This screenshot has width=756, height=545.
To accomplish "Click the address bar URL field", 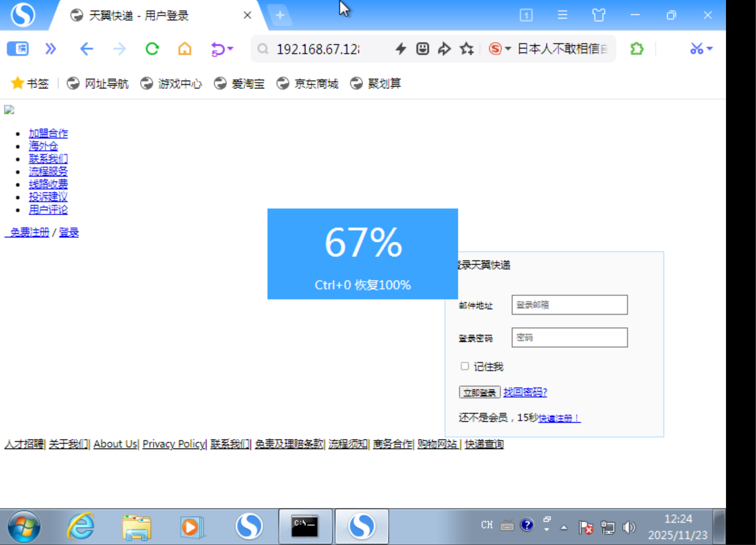I will (x=318, y=49).
